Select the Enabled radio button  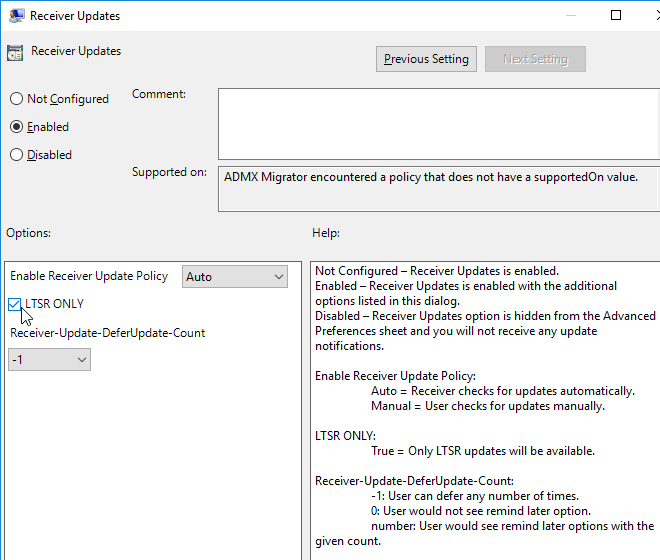tap(16, 127)
